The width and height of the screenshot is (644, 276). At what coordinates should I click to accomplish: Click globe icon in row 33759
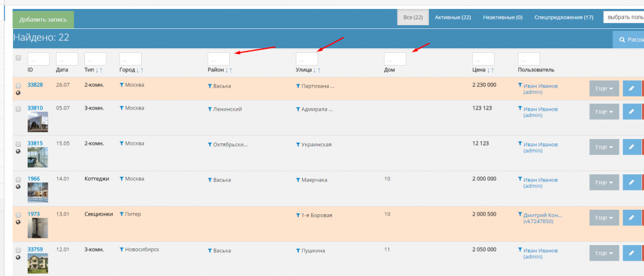pos(18,257)
